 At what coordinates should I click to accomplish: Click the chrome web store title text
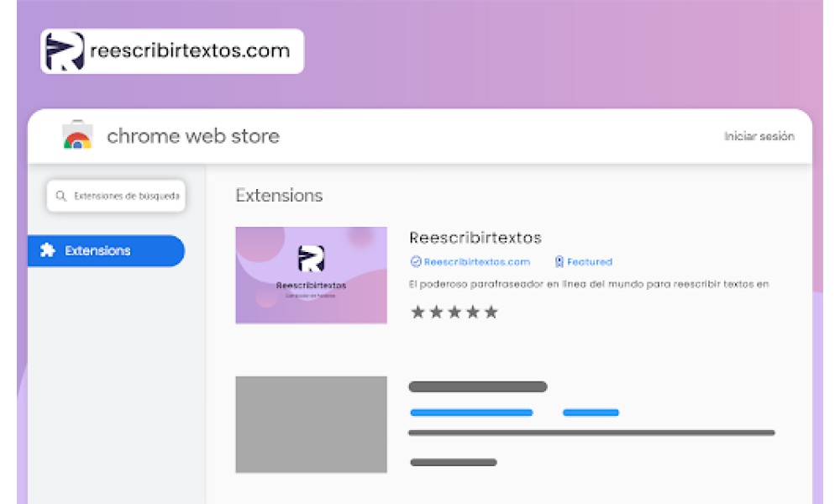pyautogui.click(x=193, y=136)
